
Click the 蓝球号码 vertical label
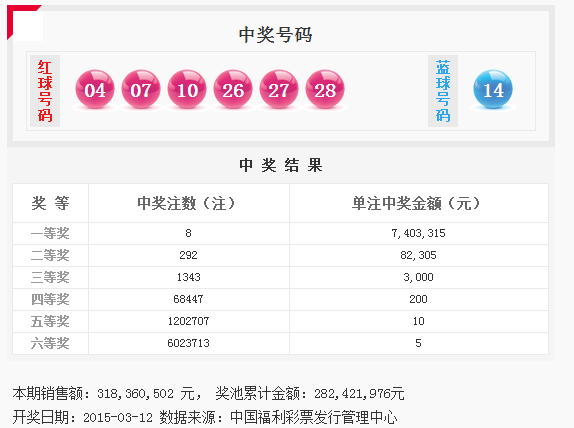coord(443,91)
